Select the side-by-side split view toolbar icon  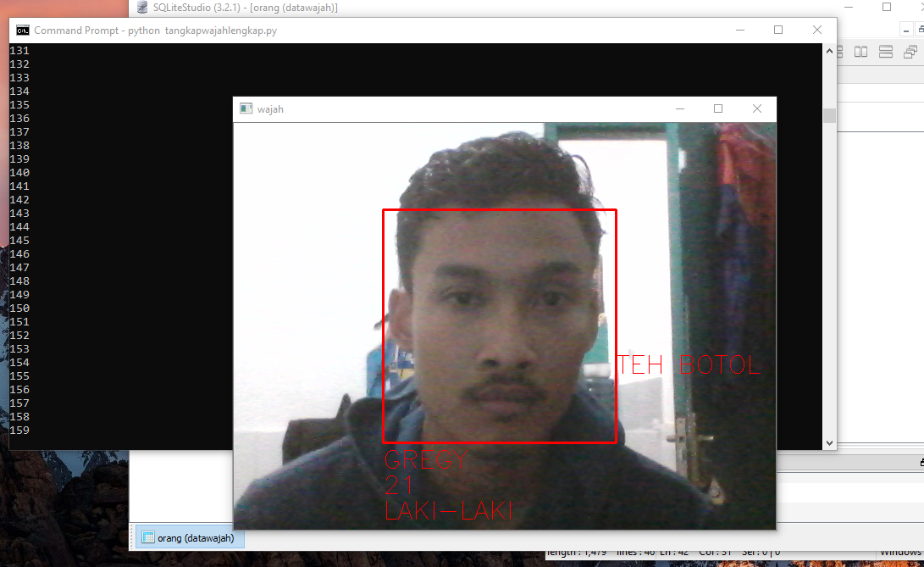point(860,51)
